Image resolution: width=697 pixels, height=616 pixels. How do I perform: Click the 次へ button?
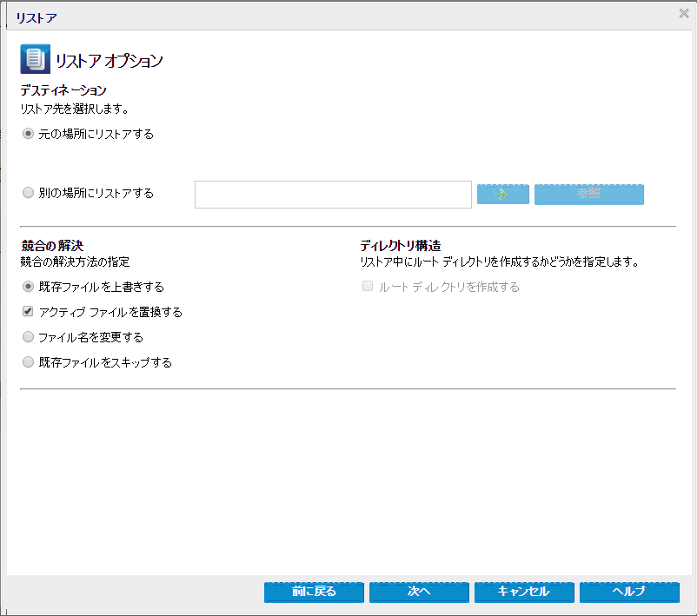pos(419,592)
